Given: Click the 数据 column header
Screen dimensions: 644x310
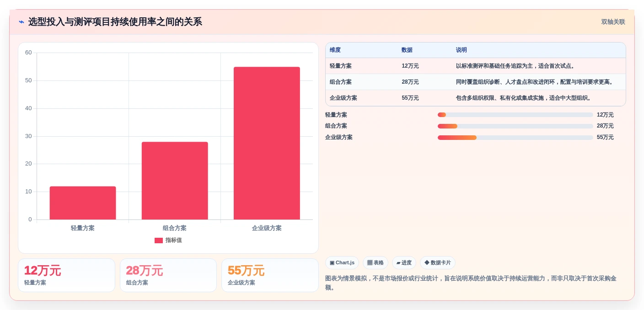Looking at the screenshot, I should pyautogui.click(x=407, y=50).
